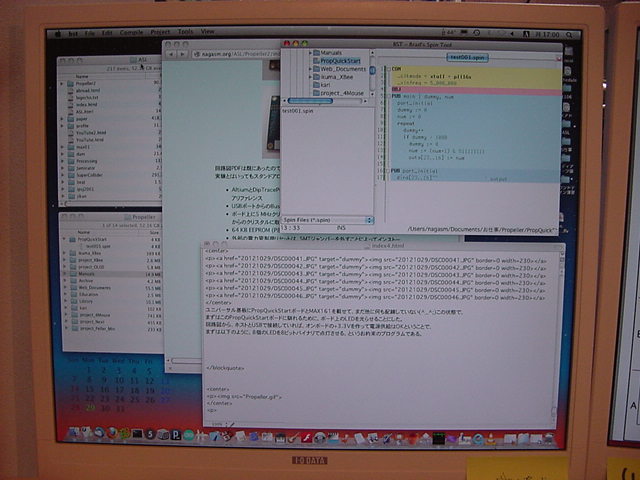Click horizontal scrollbar under BST folder tree

pos(325,101)
